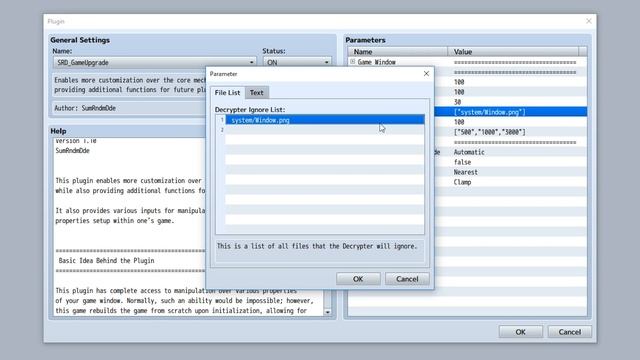The width and height of the screenshot is (640, 360).
Task: Click Cancel in the Plugin window
Action: point(569,332)
